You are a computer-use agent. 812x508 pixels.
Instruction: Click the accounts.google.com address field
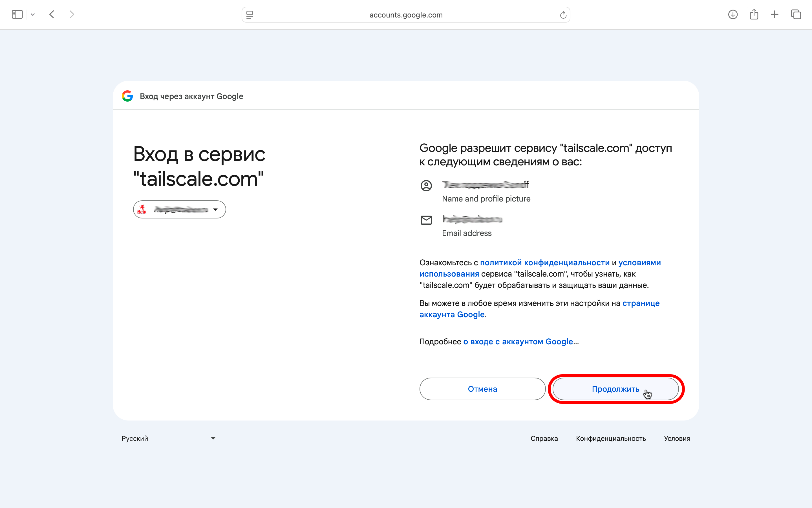(x=406, y=15)
